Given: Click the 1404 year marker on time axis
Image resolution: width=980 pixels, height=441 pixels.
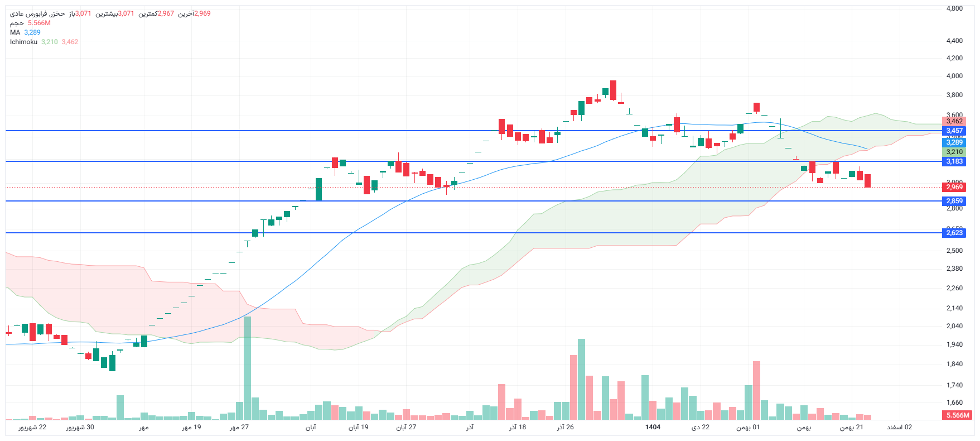Looking at the screenshot, I should coord(653,427).
